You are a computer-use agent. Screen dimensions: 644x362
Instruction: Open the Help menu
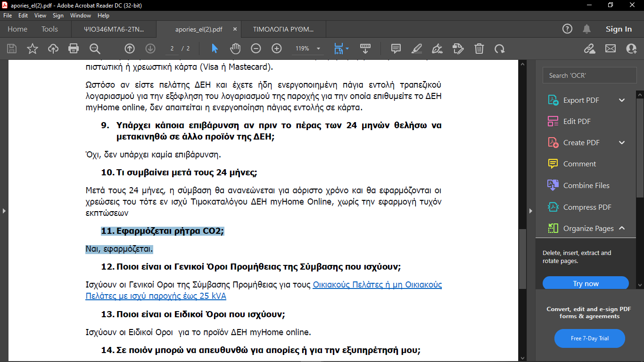tap(103, 16)
